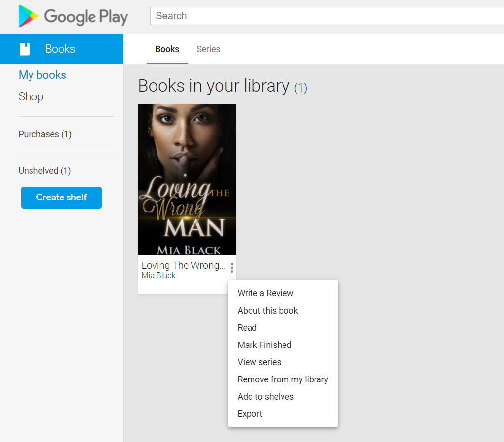This screenshot has height=442, width=504.
Task: Click the author name Mia Black
Action: tap(158, 276)
